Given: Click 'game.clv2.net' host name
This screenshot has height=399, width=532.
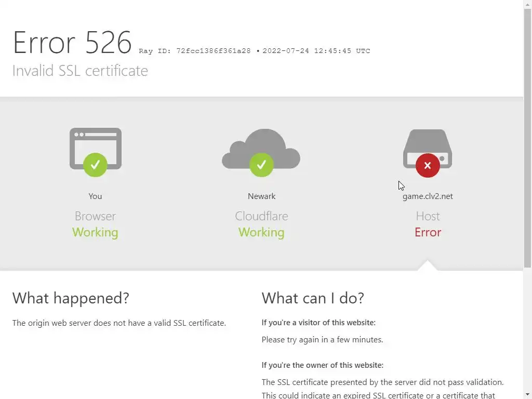Looking at the screenshot, I should 428,196.
